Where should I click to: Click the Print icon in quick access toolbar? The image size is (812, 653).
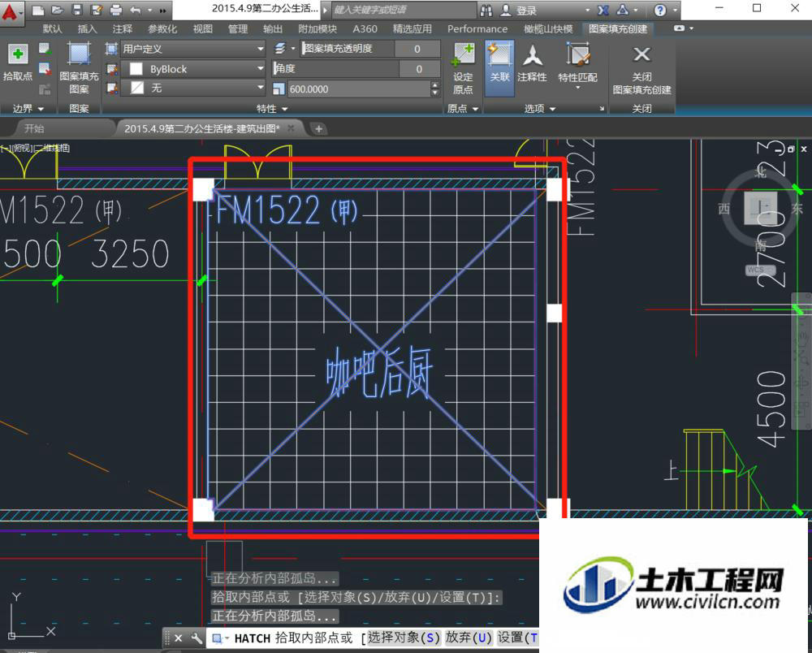(116, 10)
